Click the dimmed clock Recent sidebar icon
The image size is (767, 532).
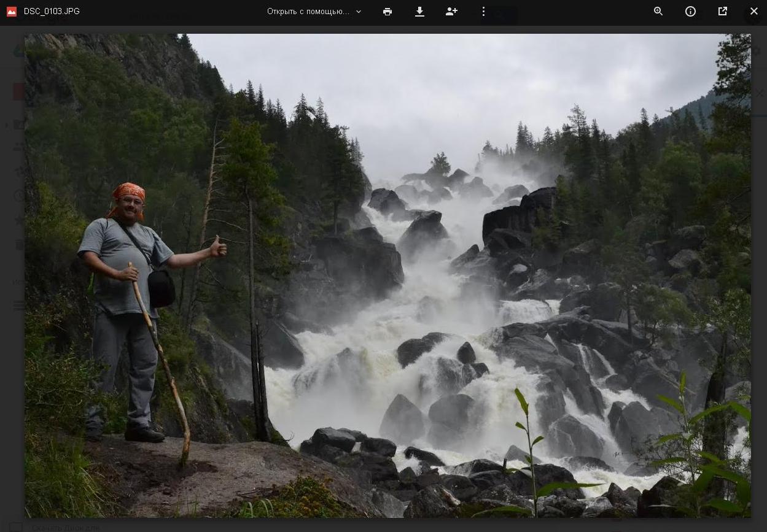pyautogui.click(x=18, y=196)
